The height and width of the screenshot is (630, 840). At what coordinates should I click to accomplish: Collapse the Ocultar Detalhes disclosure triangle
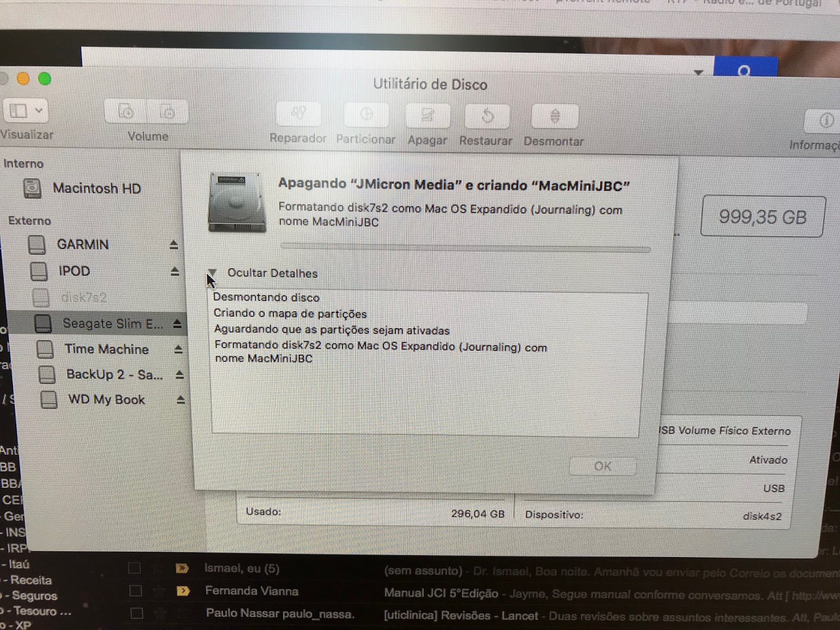click(x=213, y=272)
